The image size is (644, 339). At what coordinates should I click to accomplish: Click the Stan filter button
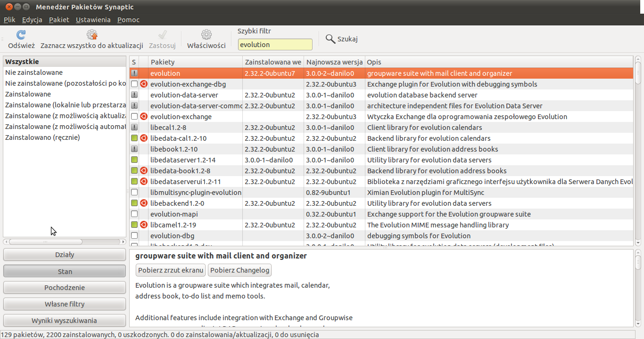(x=65, y=271)
